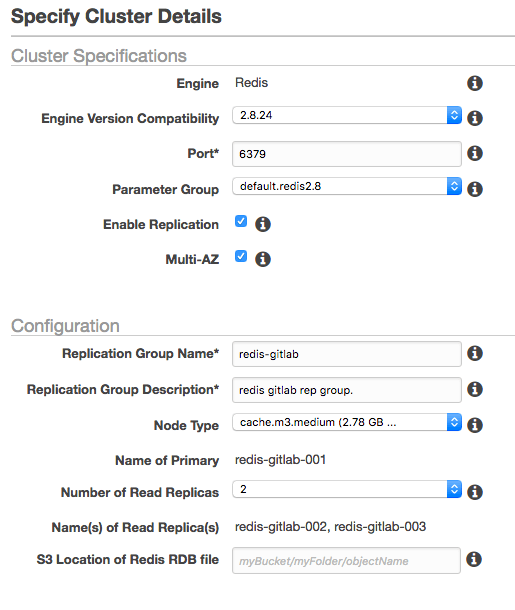515x610 pixels.
Task: Click the info icon beside Engine Redis
Action: 475,83
